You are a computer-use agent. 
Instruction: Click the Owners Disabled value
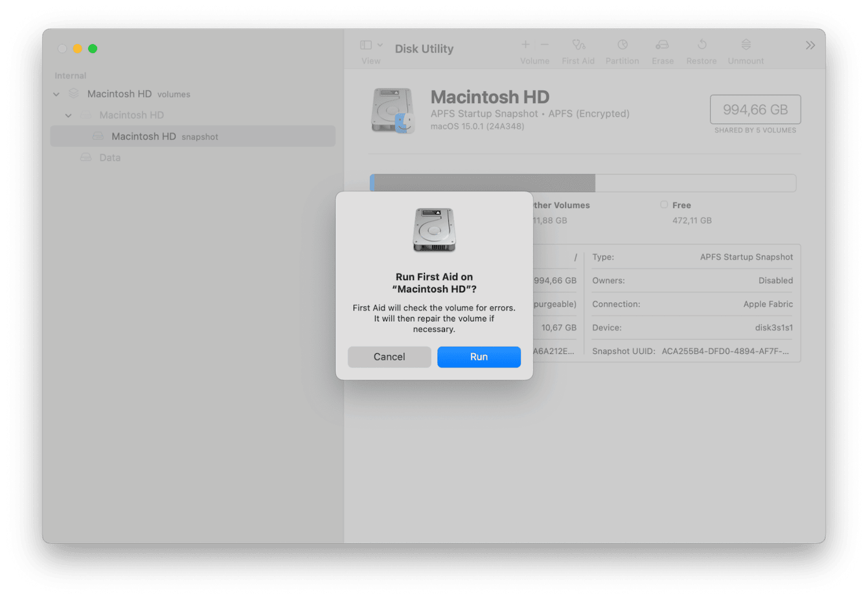tap(776, 281)
